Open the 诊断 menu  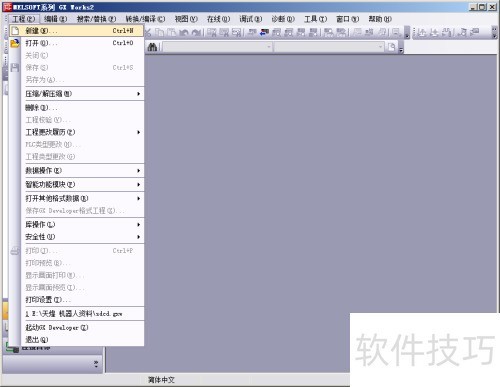283,19
